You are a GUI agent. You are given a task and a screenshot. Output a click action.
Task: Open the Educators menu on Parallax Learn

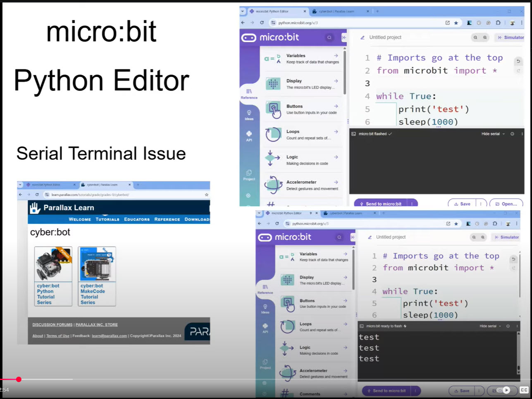click(x=137, y=219)
